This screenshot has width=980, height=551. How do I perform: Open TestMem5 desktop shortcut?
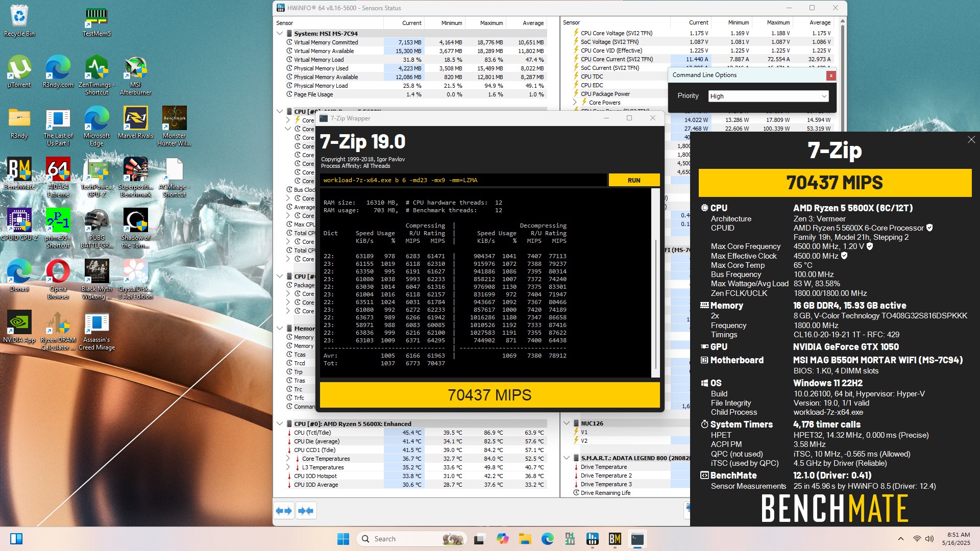pyautogui.click(x=96, y=20)
